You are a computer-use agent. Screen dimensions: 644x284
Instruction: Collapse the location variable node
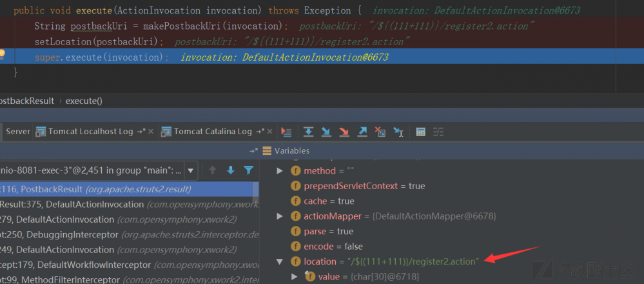pyautogui.click(x=280, y=261)
